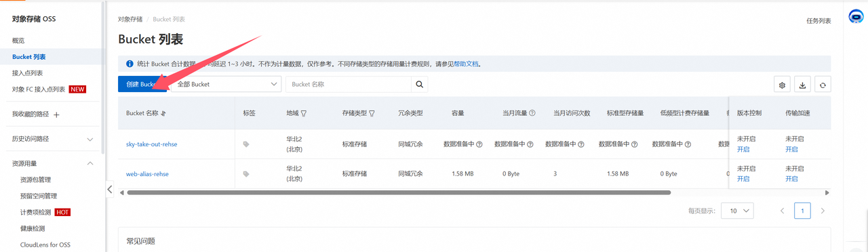Help icon beside sky-take-out-rehse 当月访问次数 数据准备中
The image size is (868, 252).
[x=581, y=144]
